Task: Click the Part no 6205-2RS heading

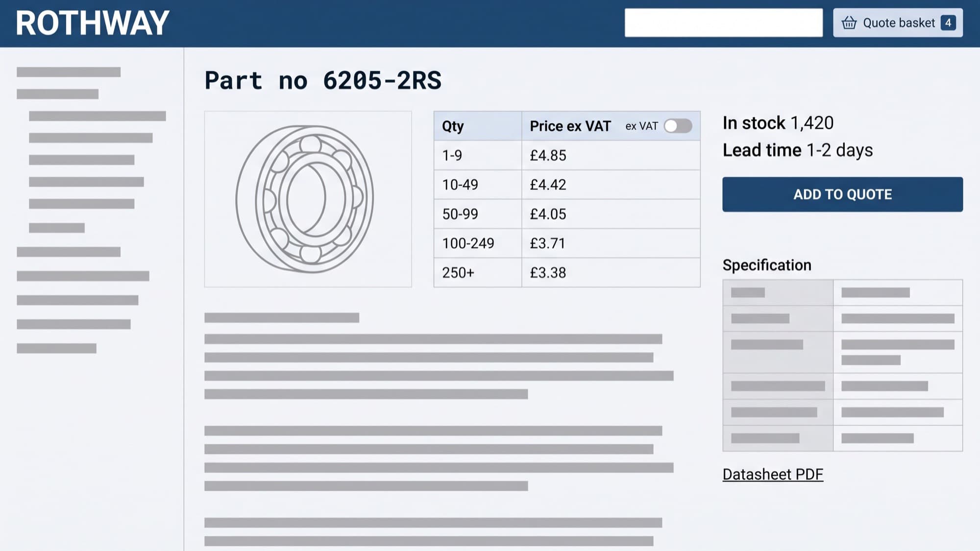Action: pos(323,80)
